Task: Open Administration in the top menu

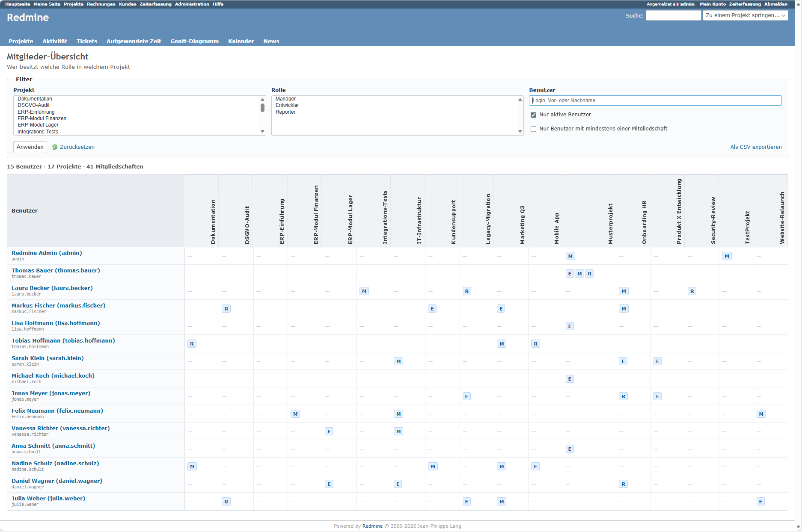Action: tap(192, 4)
